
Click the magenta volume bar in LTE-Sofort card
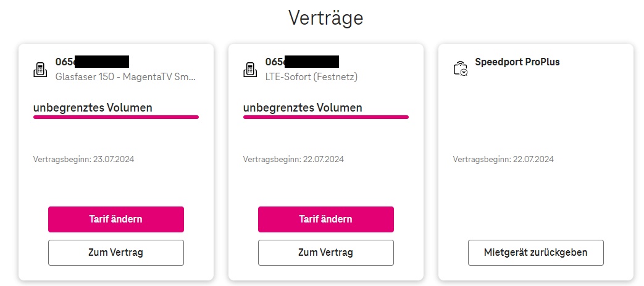pyautogui.click(x=325, y=116)
